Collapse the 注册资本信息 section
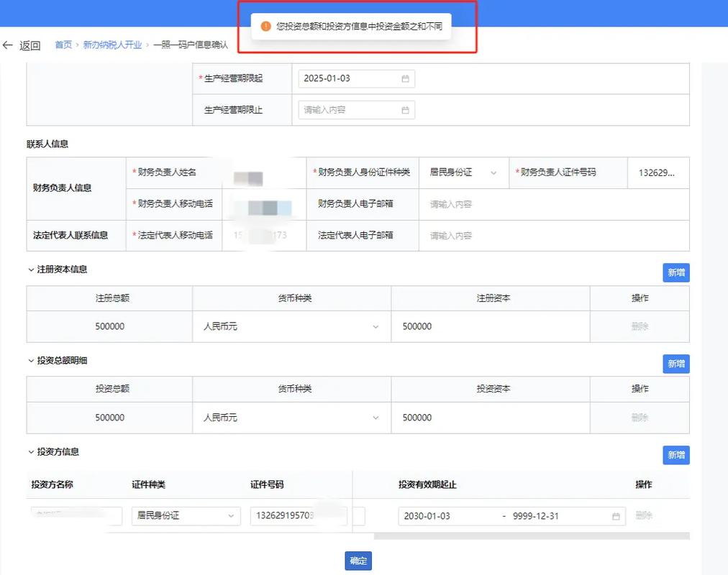 (x=29, y=271)
